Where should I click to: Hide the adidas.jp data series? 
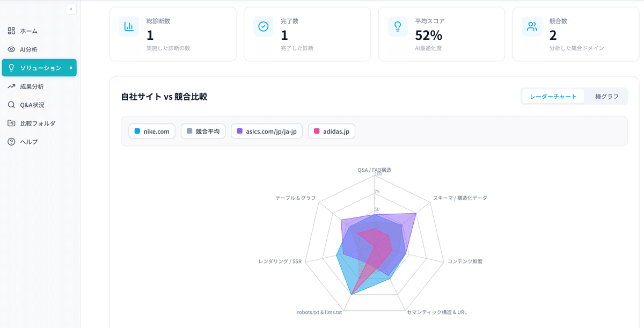pyautogui.click(x=331, y=130)
